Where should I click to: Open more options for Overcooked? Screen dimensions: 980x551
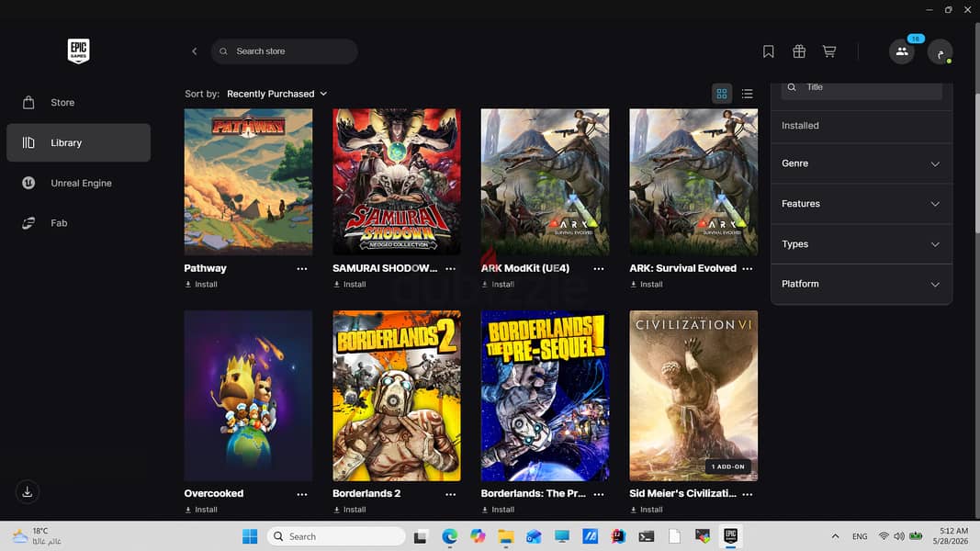point(302,494)
